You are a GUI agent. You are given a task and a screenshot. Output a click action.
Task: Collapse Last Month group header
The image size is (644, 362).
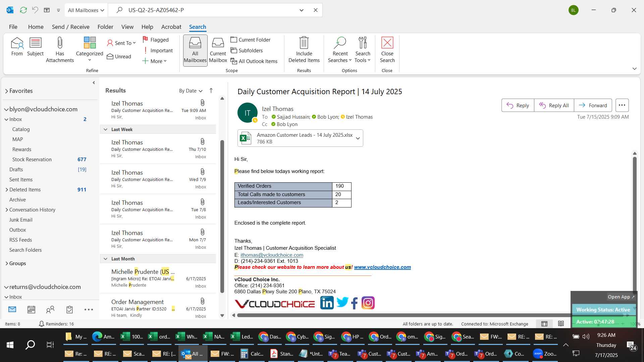tap(105, 259)
